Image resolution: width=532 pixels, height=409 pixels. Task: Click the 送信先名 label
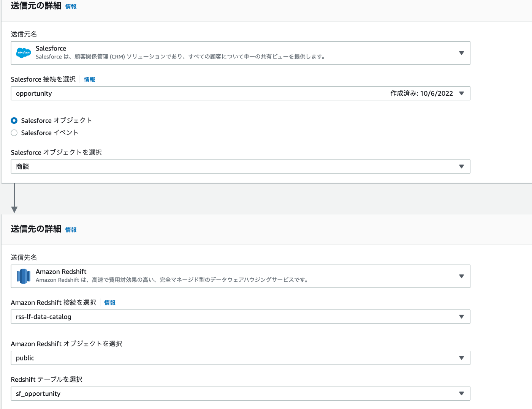point(24,257)
